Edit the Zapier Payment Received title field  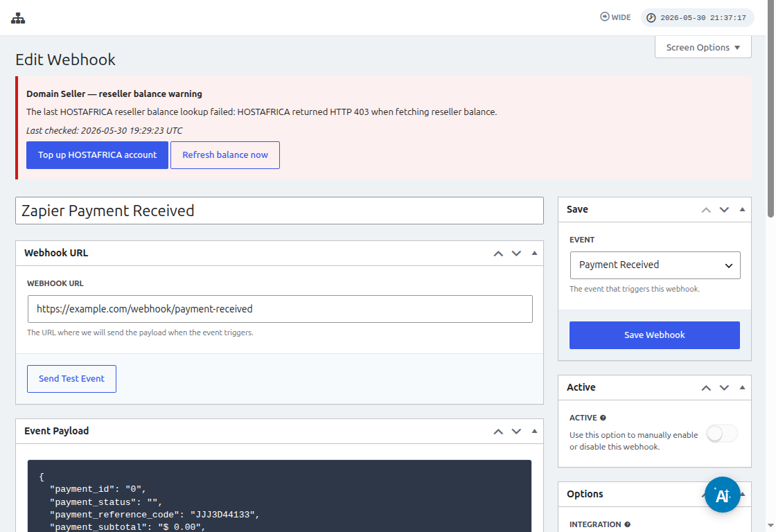pos(280,211)
